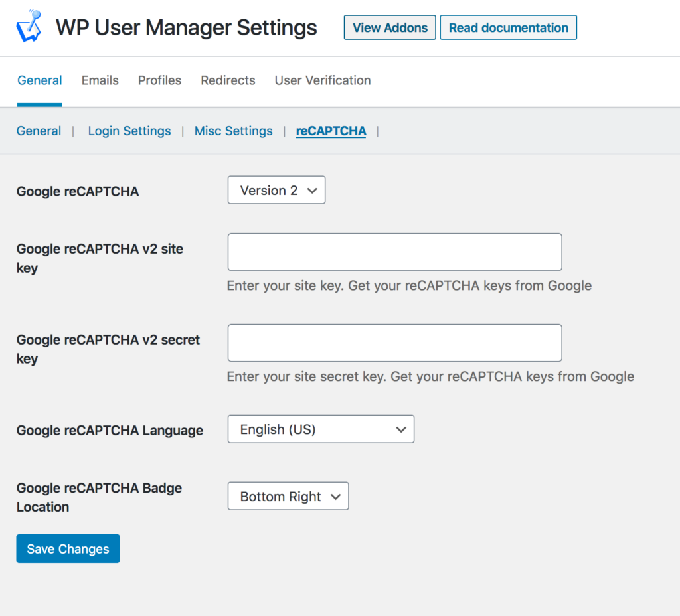Open the Badge Location dropdown

click(x=288, y=496)
